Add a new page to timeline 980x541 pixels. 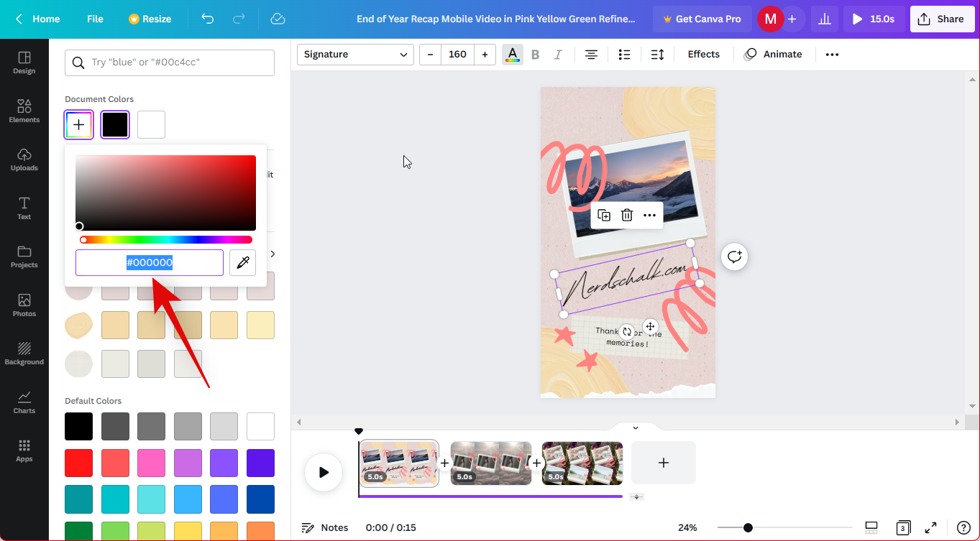[663, 463]
